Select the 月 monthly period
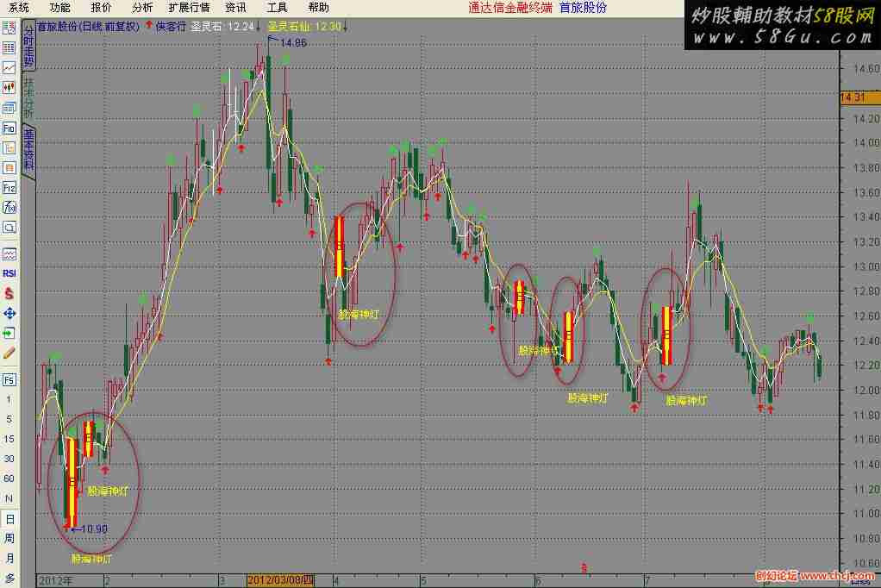 point(9,558)
